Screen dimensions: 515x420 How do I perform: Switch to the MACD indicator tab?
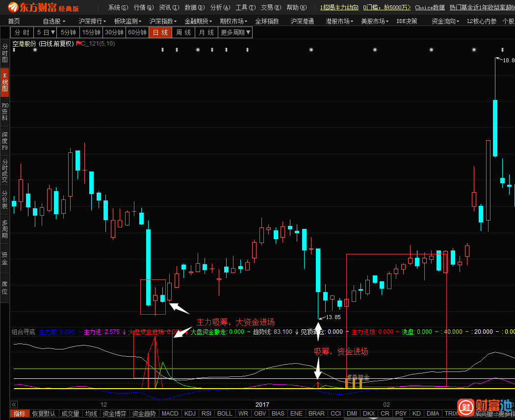[170, 414]
